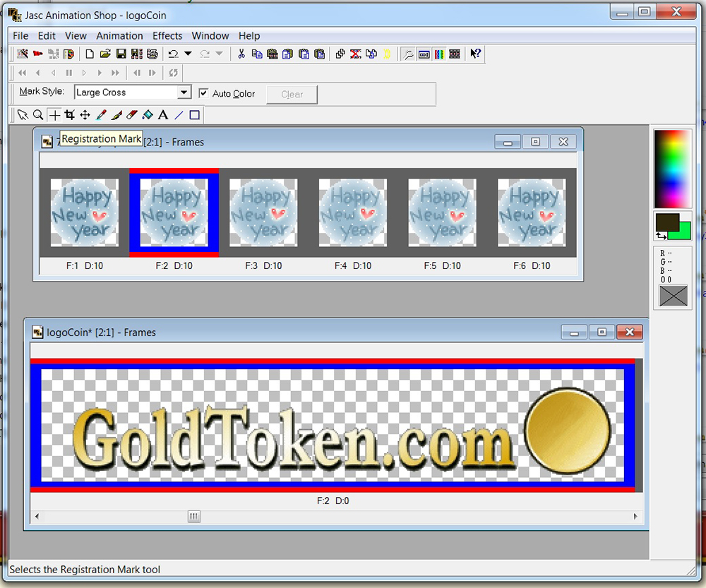Image resolution: width=706 pixels, height=588 pixels.
Task: Click the Cut scissors icon
Action: click(241, 54)
